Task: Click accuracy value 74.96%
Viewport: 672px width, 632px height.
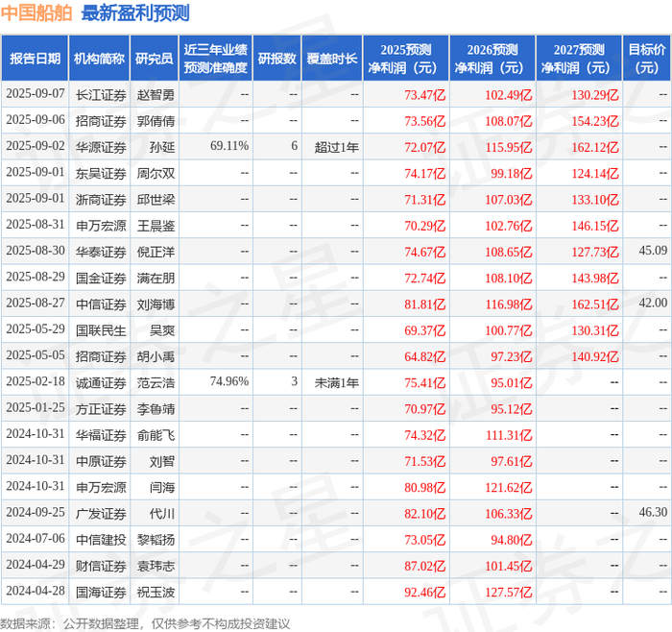Action: click(x=229, y=381)
